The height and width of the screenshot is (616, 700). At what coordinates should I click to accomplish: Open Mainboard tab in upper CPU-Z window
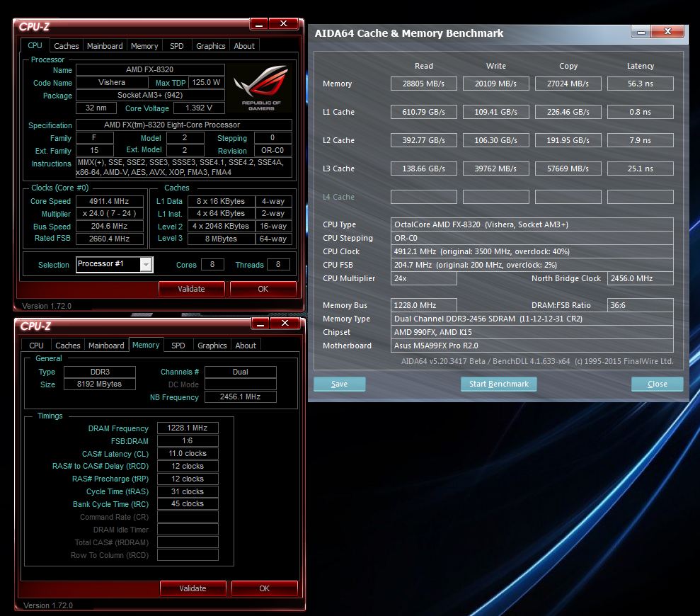[105, 46]
